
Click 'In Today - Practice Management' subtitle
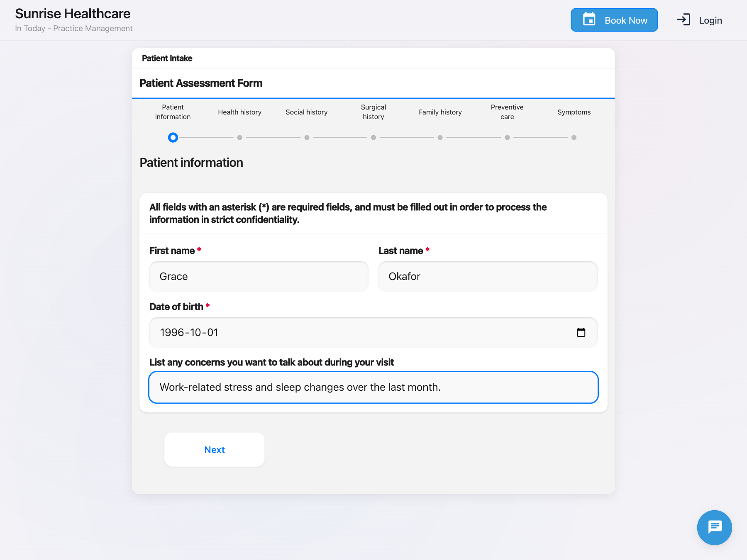click(74, 28)
